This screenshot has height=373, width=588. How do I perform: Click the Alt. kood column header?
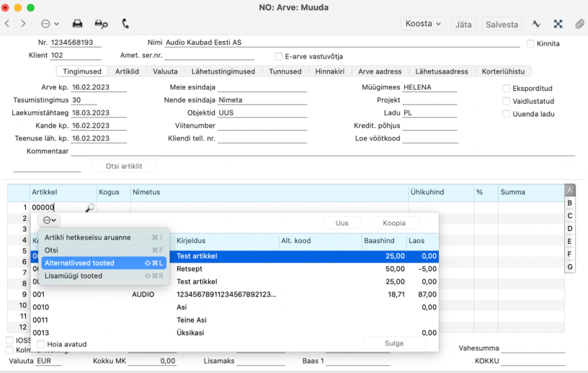click(x=320, y=241)
